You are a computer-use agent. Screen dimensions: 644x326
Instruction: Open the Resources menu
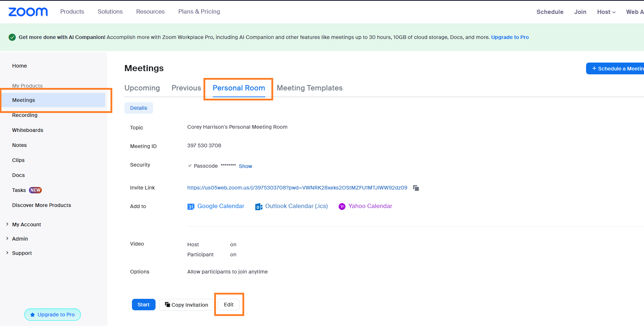click(151, 11)
